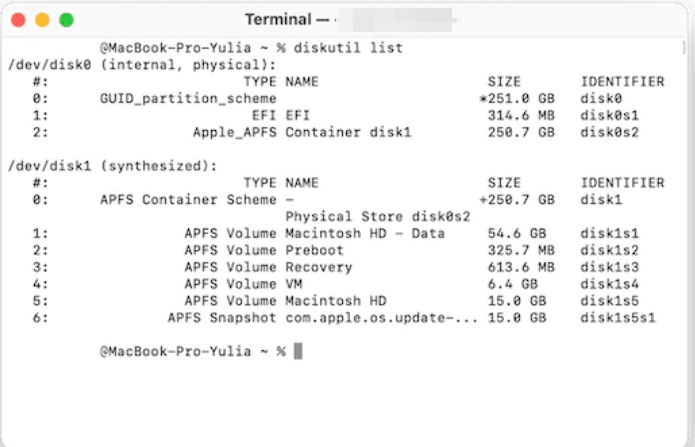The image size is (695, 447).
Task: Click the /dev/disk0 (internal, physical) header line
Action: [142, 65]
